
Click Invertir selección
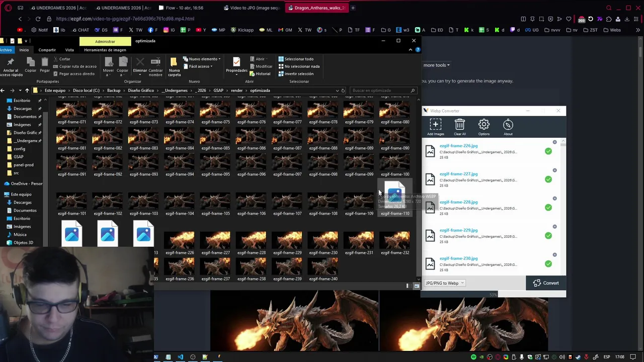pos(296,74)
